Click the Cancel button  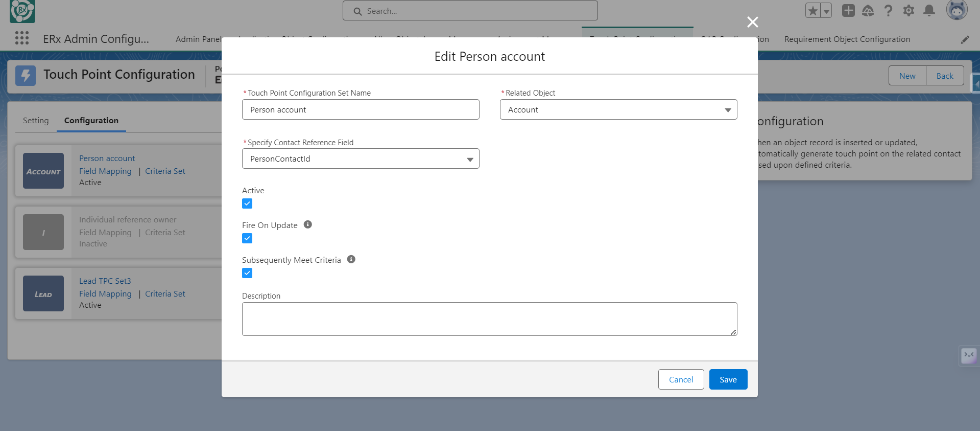(681, 379)
